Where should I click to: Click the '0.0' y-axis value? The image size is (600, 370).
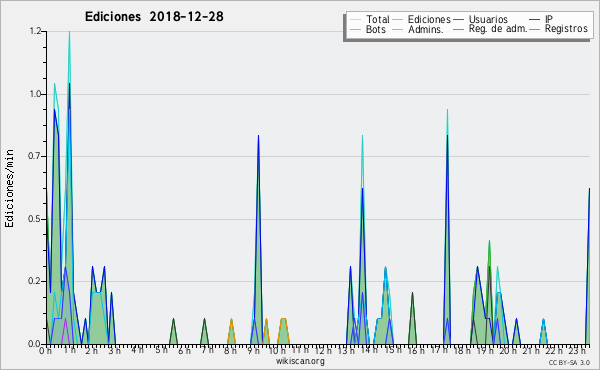coord(35,344)
